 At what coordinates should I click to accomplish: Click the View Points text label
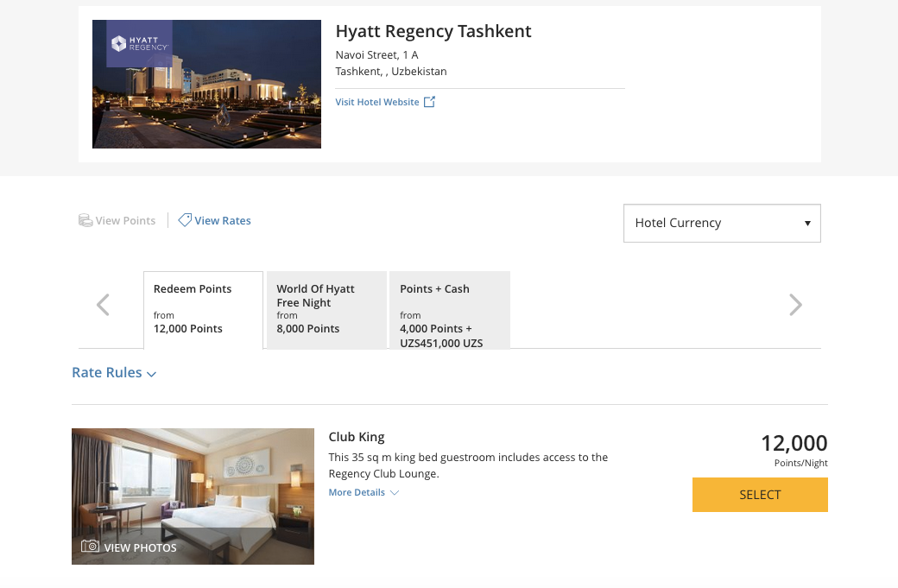125,220
